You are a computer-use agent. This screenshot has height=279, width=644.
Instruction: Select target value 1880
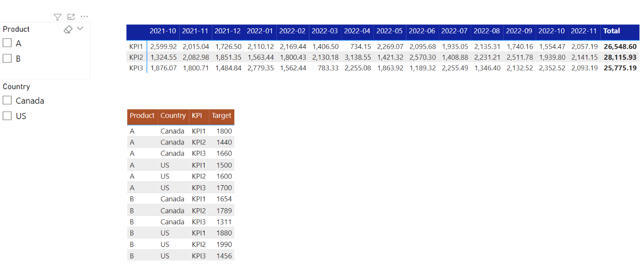click(224, 233)
